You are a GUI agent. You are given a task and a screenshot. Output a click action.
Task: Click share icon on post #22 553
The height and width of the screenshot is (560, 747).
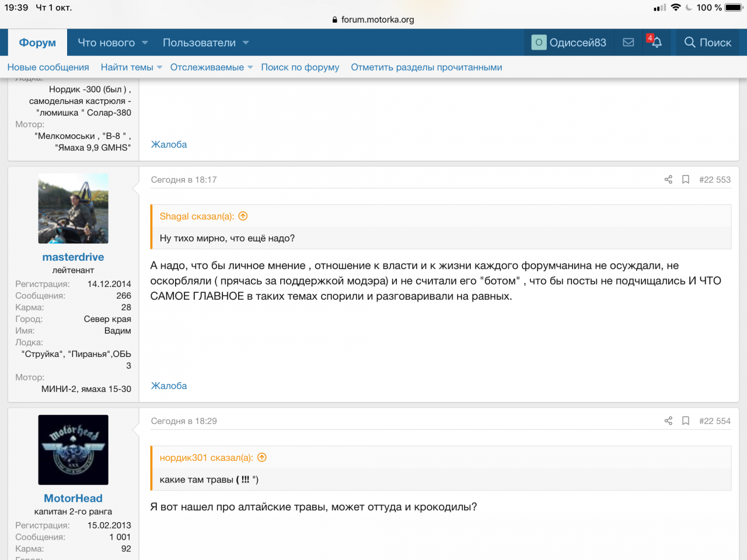coord(668,180)
